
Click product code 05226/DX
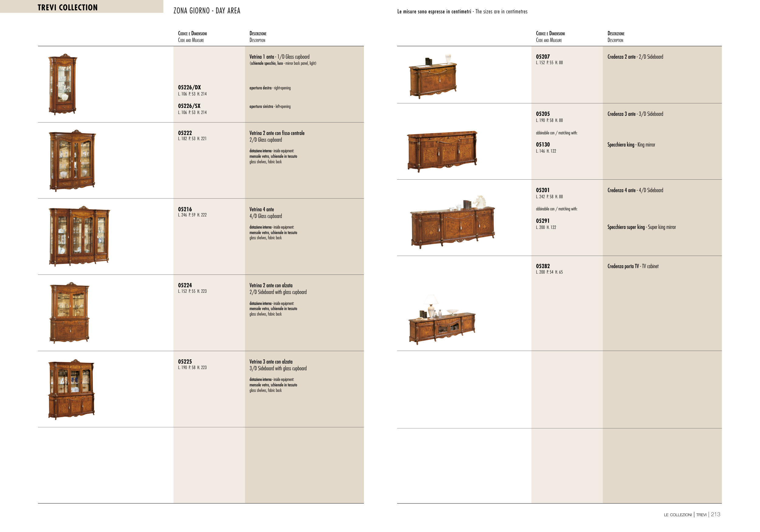(189, 87)
